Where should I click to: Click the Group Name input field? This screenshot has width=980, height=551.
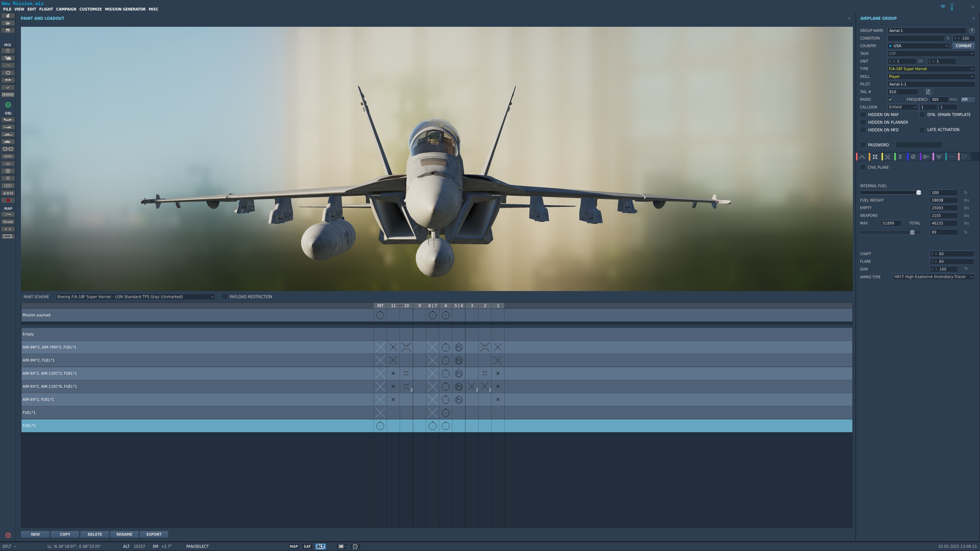(x=927, y=30)
